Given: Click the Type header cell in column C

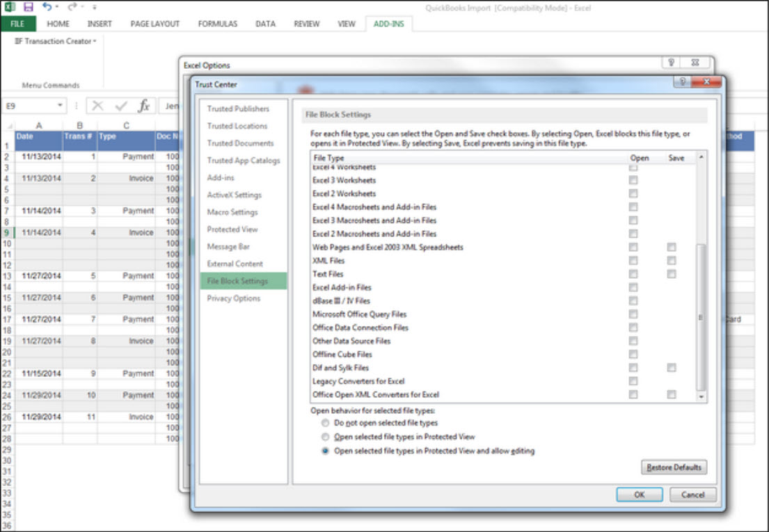Looking at the screenshot, I should click(x=126, y=140).
